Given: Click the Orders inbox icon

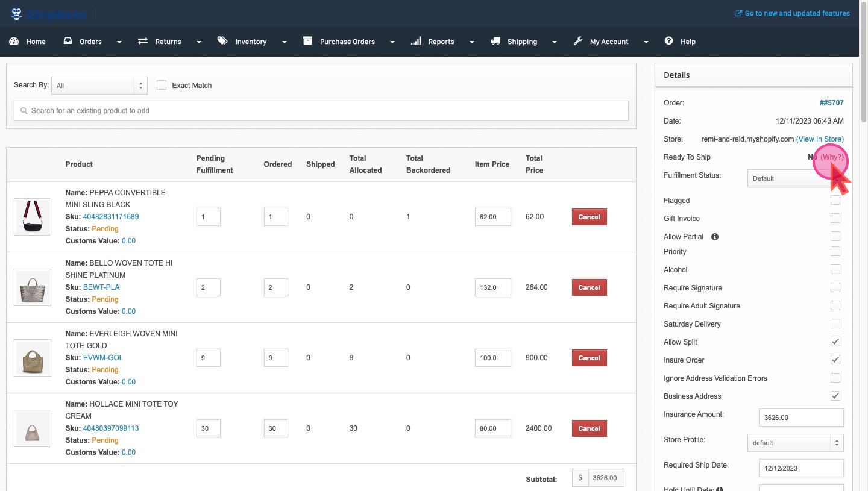Looking at the screenshot, I should (68, 41).
